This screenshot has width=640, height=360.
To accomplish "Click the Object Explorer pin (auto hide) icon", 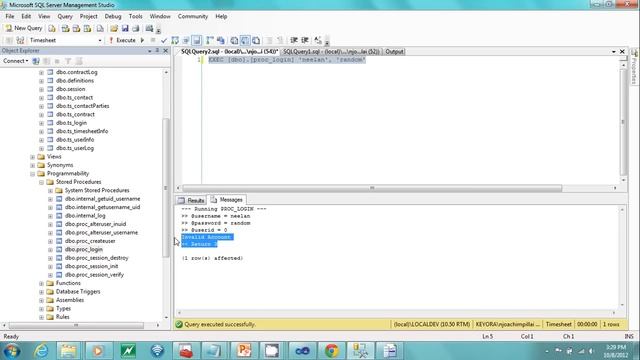I will pyautogui.click(x=158, y=51).
